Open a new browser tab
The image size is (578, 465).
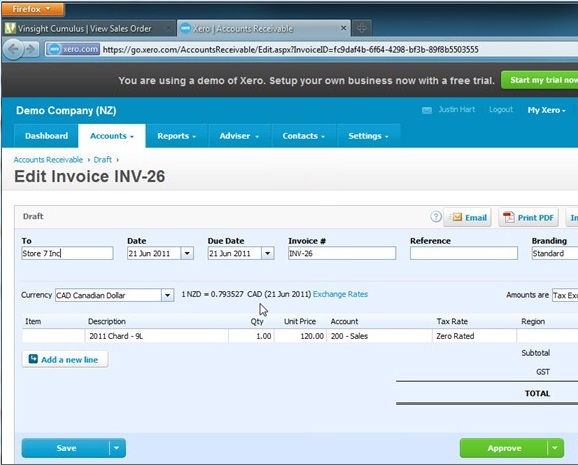361,28
